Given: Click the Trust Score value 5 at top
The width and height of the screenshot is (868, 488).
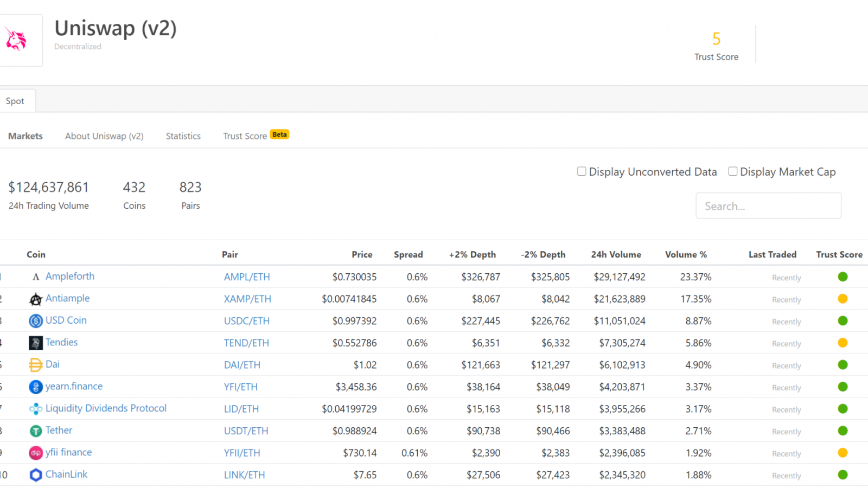Looking at the screenshot, I should click(x=716, y=39).
